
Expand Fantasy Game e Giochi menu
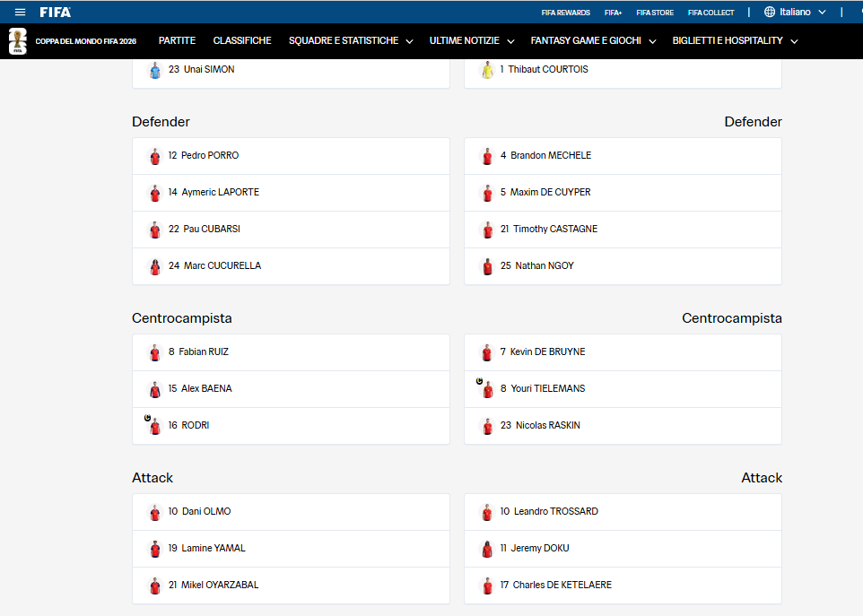(x=652, y=41)
